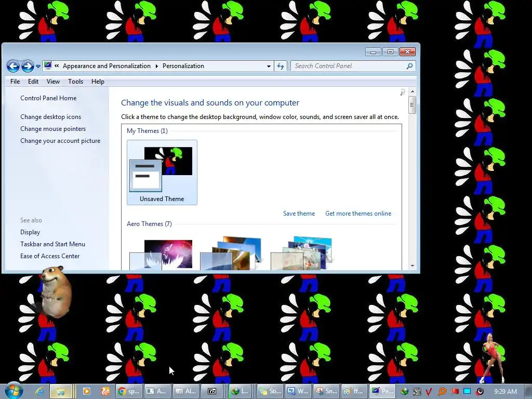Switch to the Chrome 'sp...' taskbar button
The image size is (532, 399).
coord(129,391)
